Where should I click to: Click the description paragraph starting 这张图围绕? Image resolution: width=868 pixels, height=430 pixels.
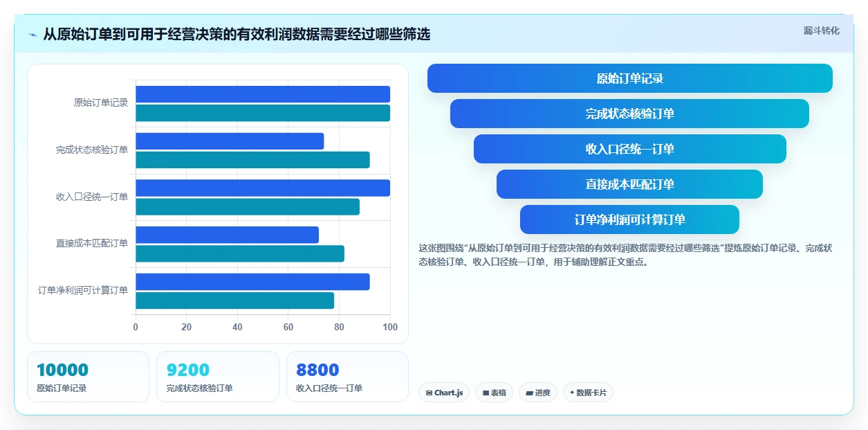(625, 255)
